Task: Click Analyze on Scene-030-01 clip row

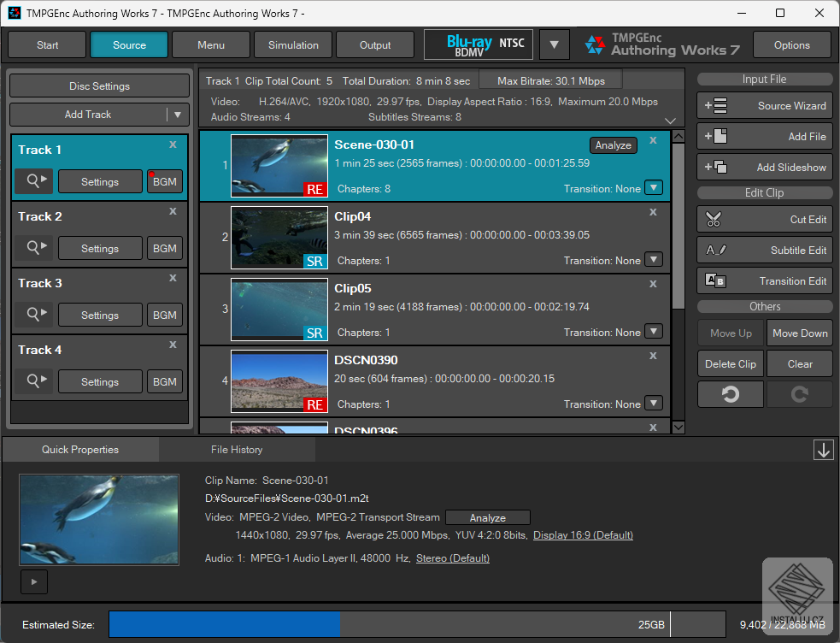Action: pos(614,145)
